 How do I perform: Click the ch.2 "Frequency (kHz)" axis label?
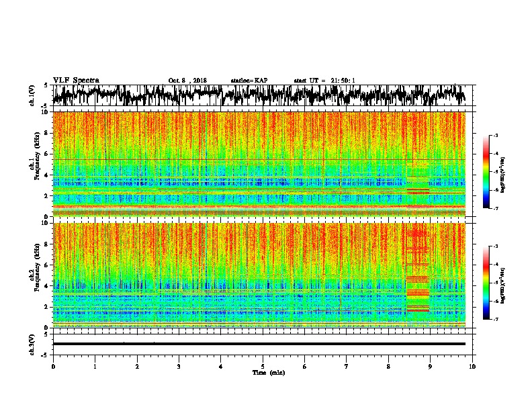[37, 267]
